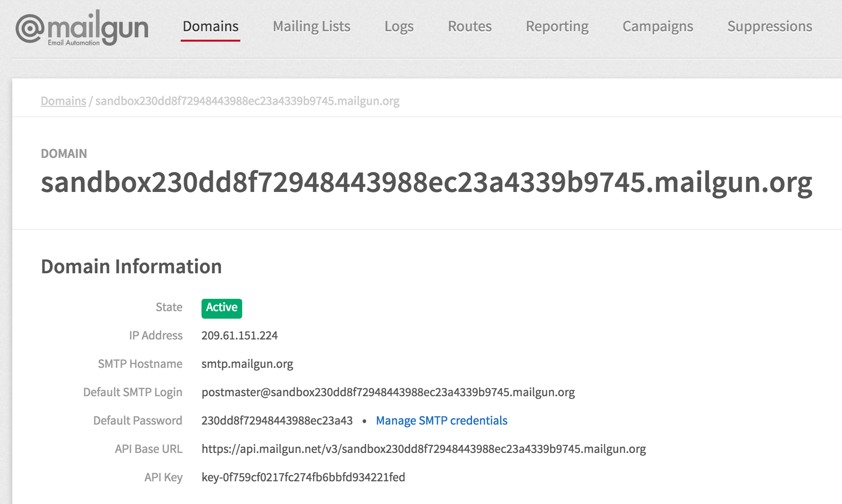Open Manage SMTP credentials link
This screenshot has height=504, width=842.
[441, 421]
